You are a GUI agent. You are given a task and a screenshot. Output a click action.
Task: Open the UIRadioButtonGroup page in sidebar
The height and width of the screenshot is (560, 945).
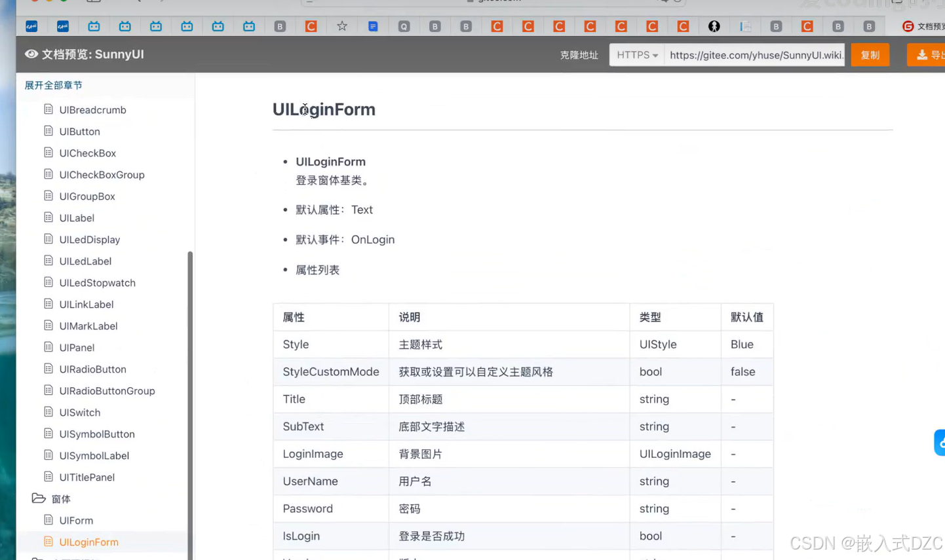coord(107,391)
